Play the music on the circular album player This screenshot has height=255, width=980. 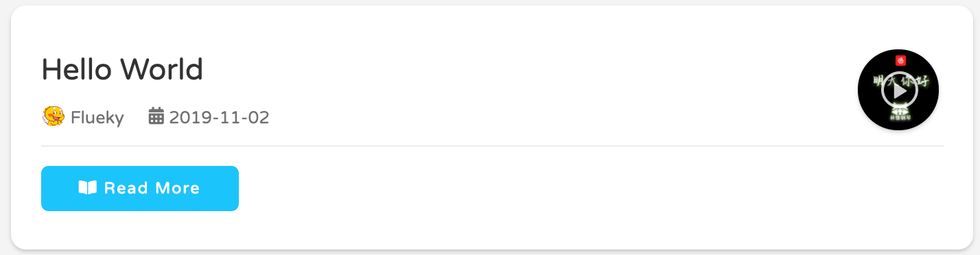click(898, 90)
